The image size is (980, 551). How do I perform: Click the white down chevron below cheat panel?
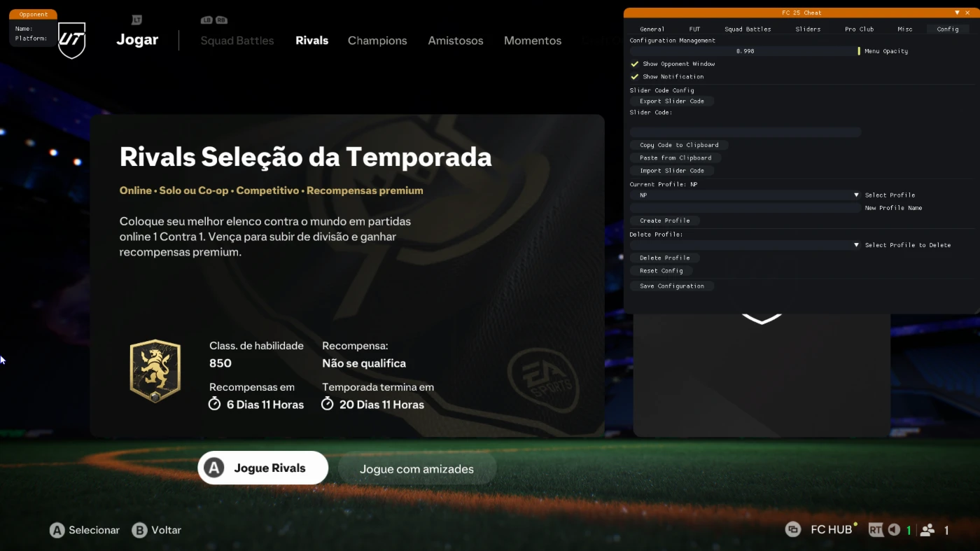click(762, 319)
